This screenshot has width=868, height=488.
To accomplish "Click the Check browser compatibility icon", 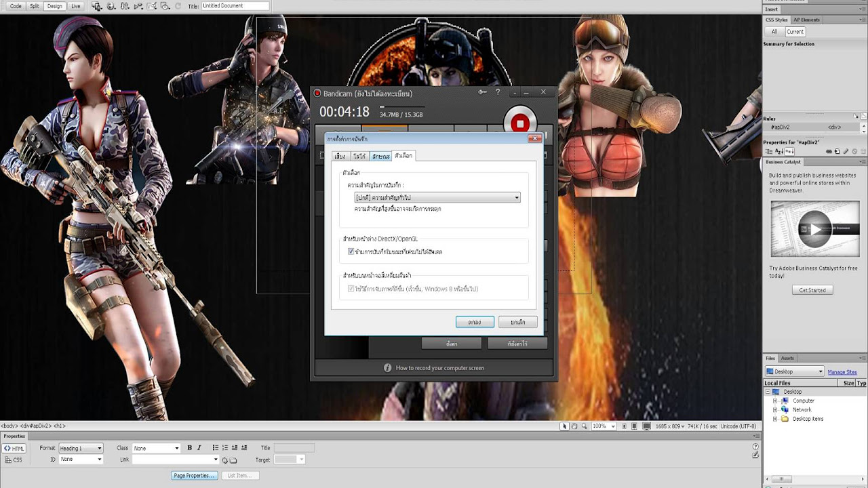I will click(153, 6).
